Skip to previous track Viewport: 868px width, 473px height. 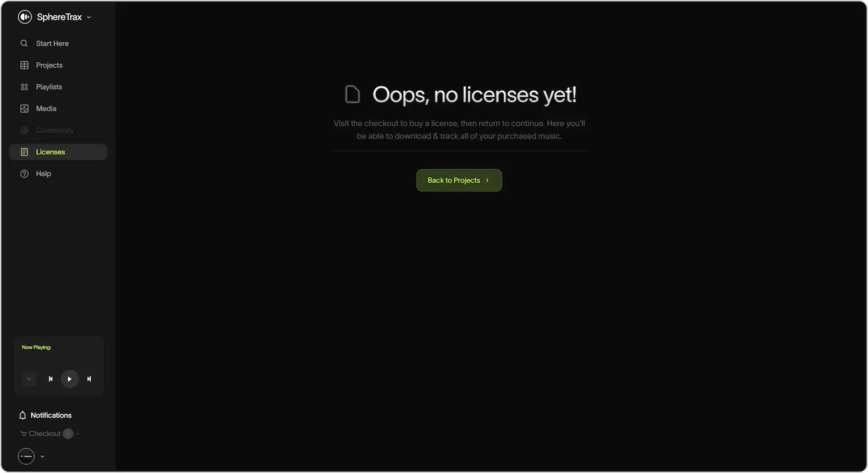(51, 379)
